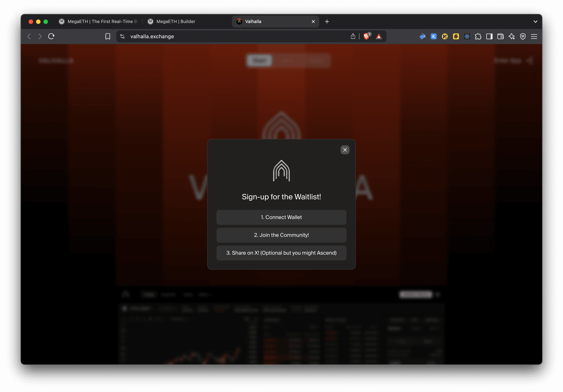This screenshot has width=563, height=392.
Task: Open the browser hamburger menu
Action: [534, 37]
